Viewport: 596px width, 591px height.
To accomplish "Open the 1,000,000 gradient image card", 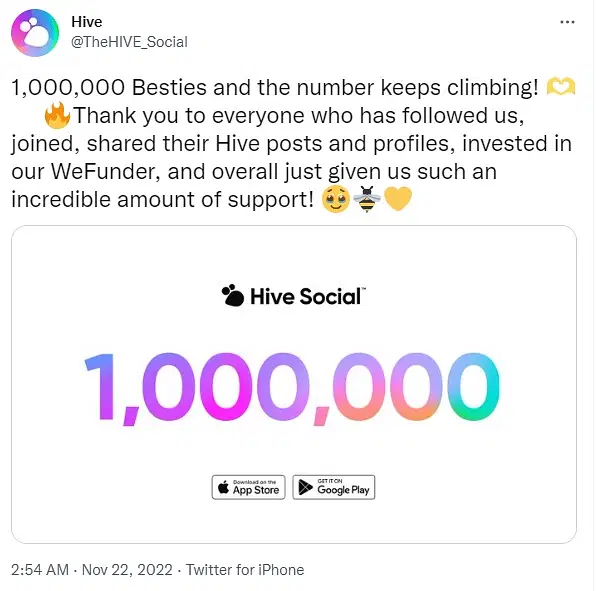I will (x=294, y=384).
